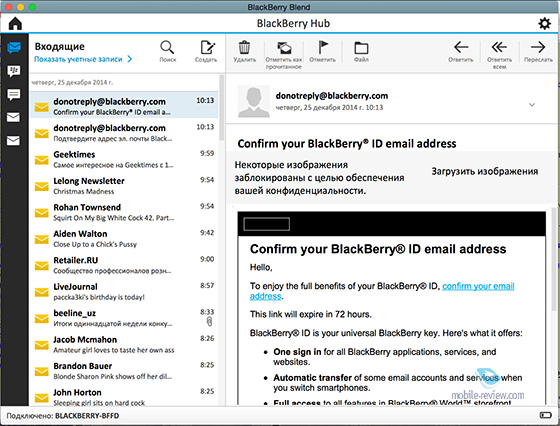
Task: Open the Retailer.RU email
Action: 124,265
